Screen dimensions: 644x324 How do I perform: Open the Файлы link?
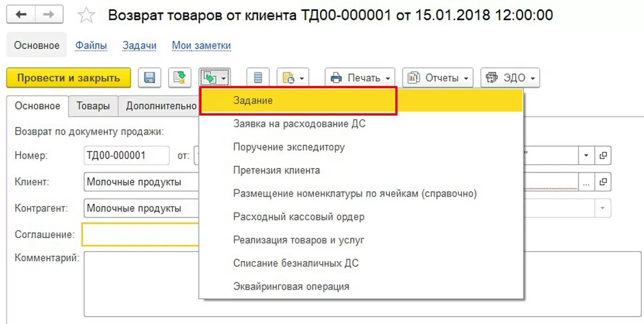[91, 46]
